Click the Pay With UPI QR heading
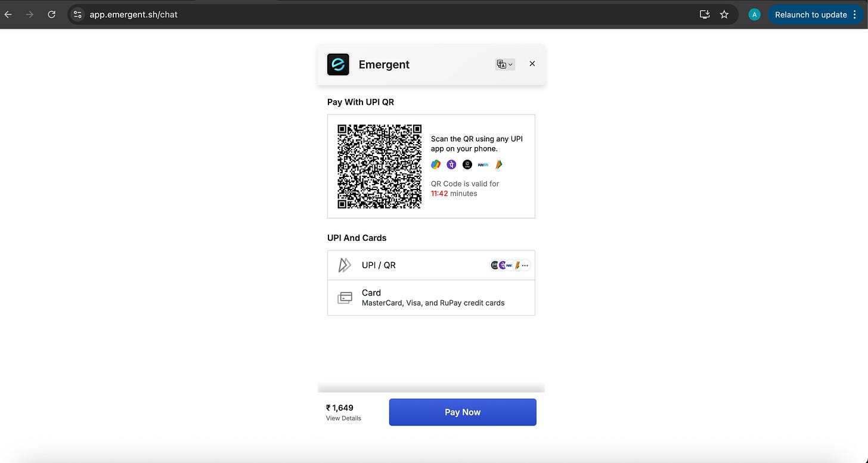868x463 pixels. [361, 102]
